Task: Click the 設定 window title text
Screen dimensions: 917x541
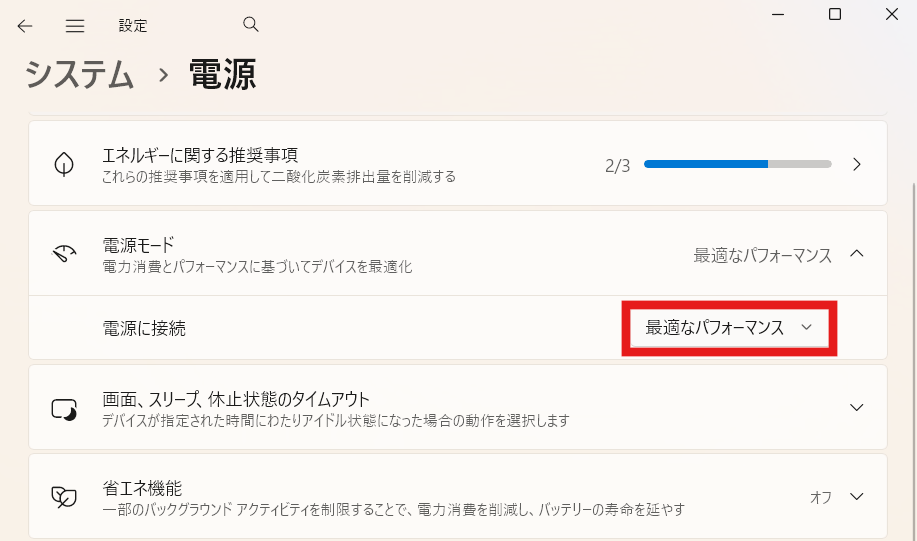Action: pos(132,26)
